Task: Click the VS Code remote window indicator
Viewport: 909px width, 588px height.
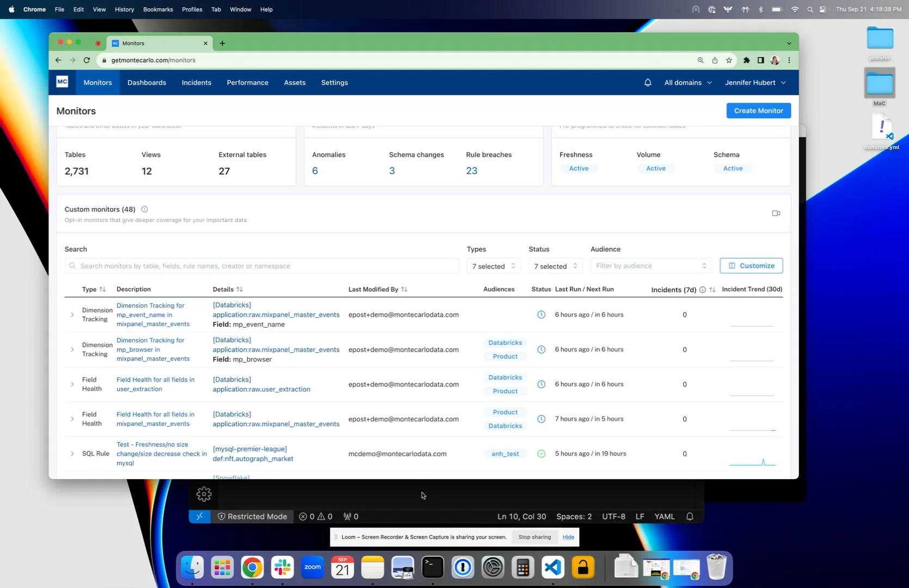Action: click(x=200, y=517)
